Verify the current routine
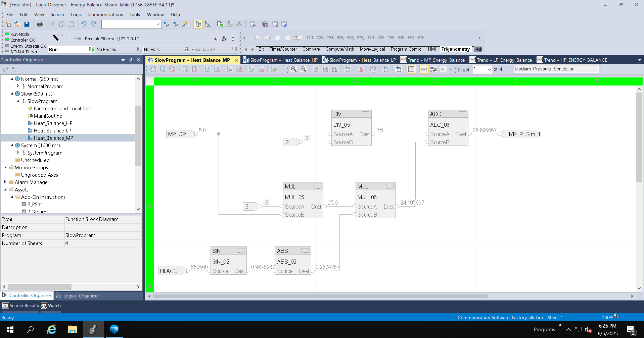The image size is (644, 338). coord(220,24)
